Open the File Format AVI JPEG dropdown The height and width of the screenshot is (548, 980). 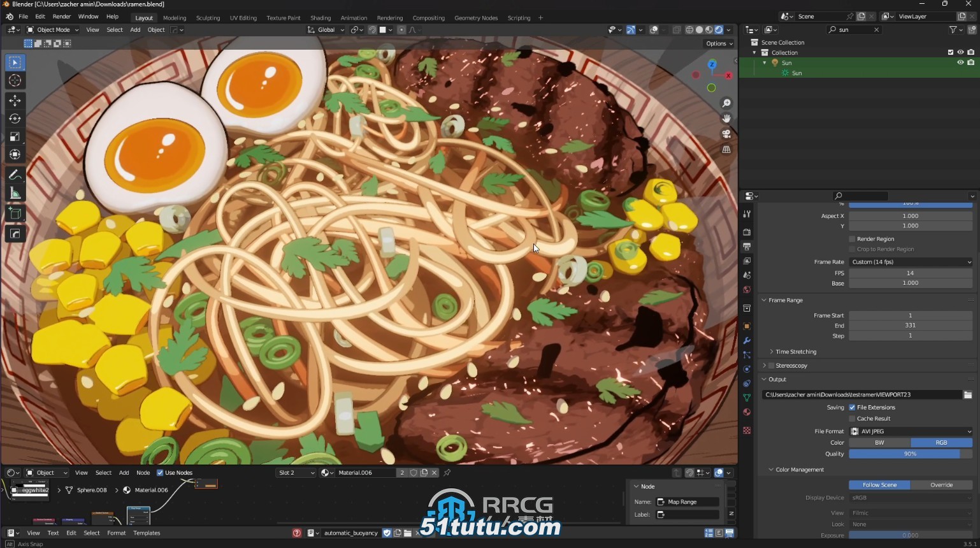911,431
